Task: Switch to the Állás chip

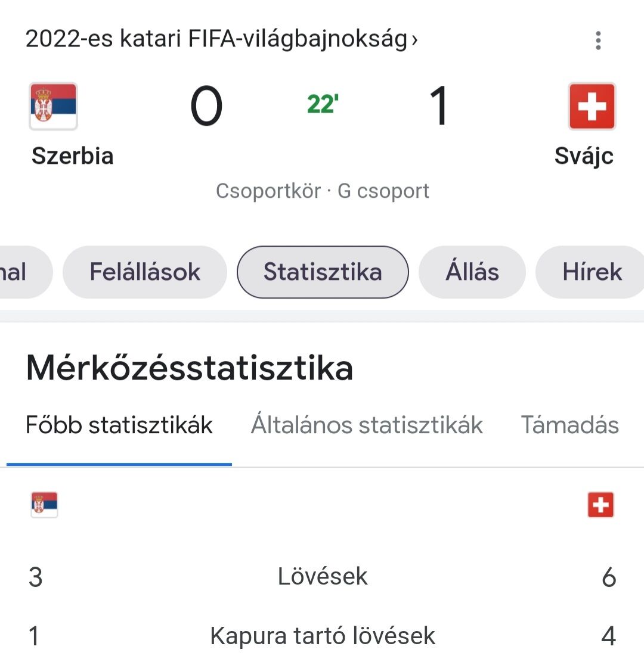Action: [472, 272]
